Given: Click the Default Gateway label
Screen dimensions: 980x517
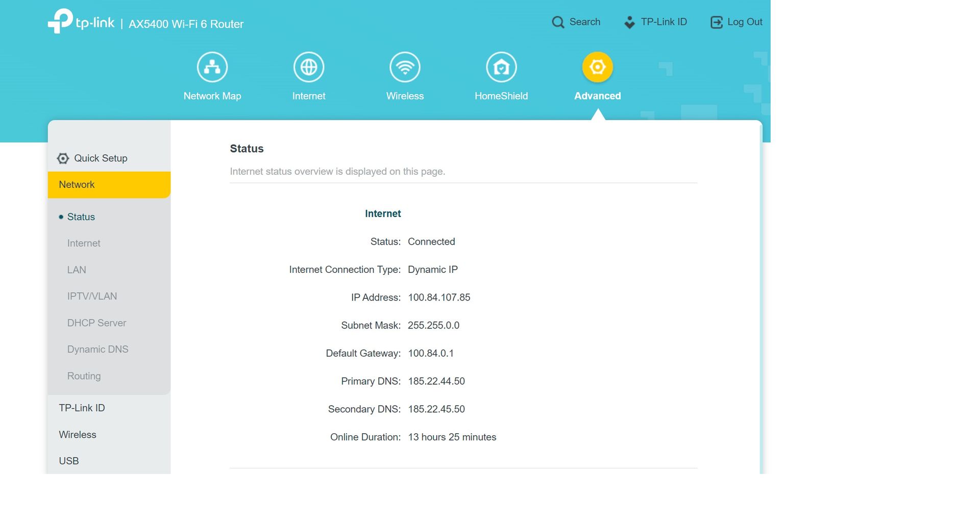Looking at the screenshot, I should pyautogui.click(x=363, y=354).
